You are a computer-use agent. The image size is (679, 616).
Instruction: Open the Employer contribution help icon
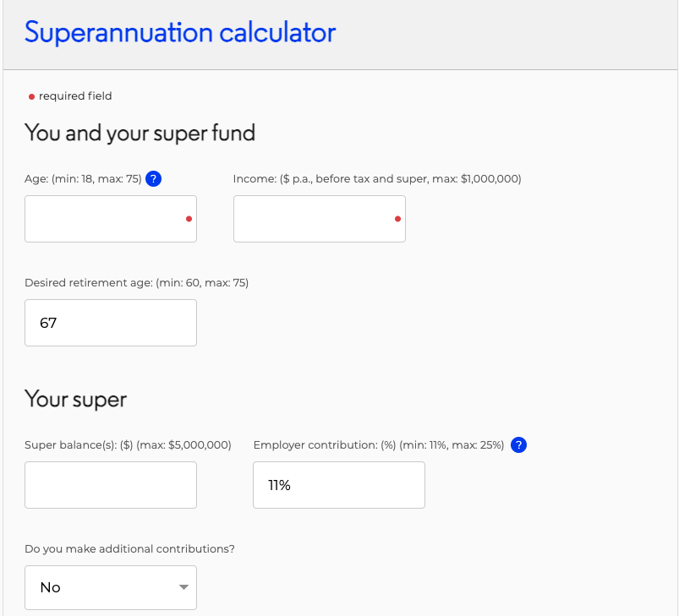tap(518, 444)
